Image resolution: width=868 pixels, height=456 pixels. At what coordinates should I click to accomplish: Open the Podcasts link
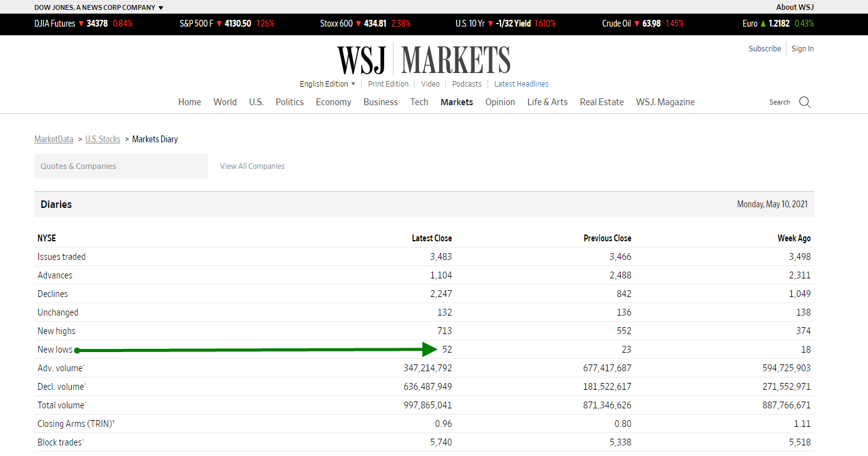466,84
